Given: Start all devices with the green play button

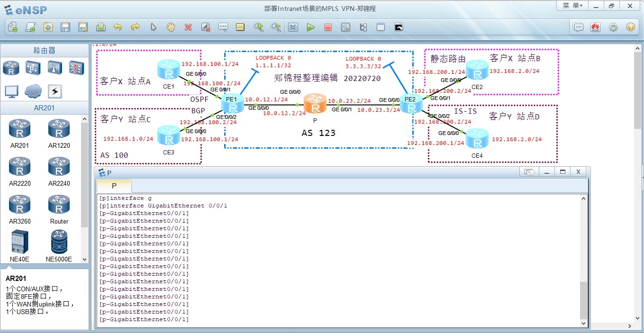Looking at the screenshot, I should [x=310, y=27].
